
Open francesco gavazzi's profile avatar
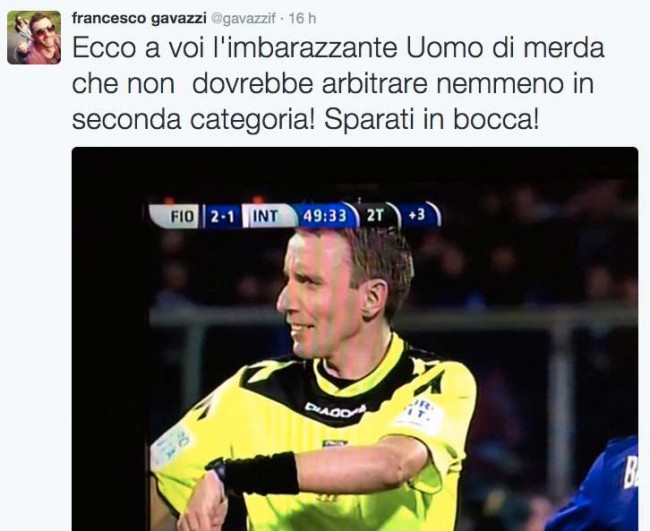point(34,38)
